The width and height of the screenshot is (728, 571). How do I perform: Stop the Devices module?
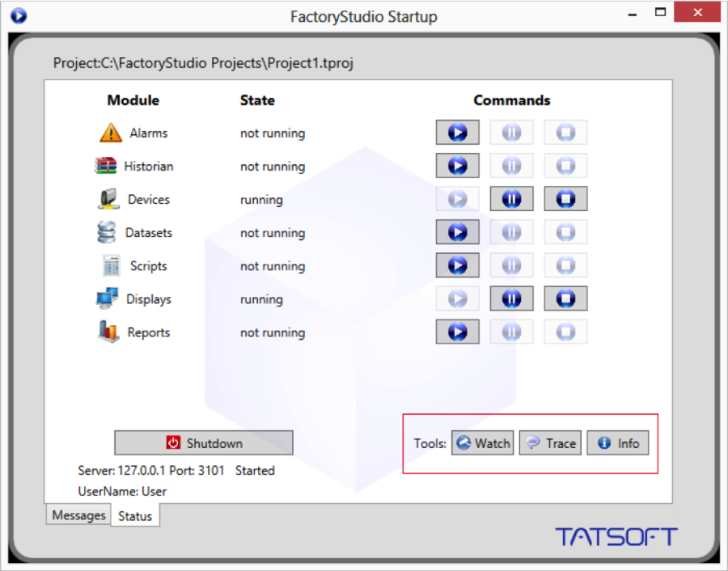click(x=565, y=199)
